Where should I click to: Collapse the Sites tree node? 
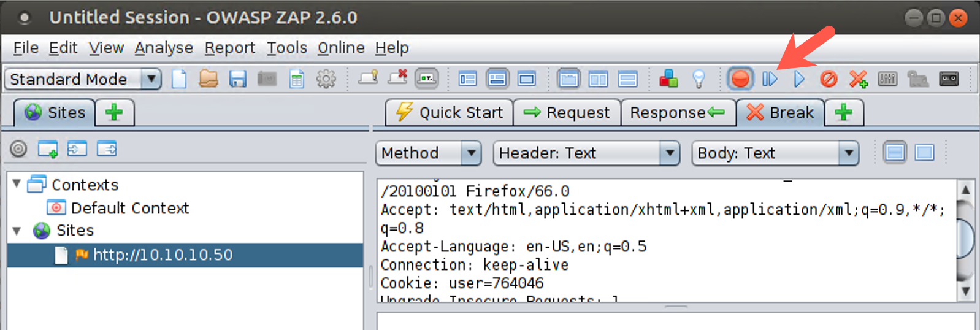17,231
